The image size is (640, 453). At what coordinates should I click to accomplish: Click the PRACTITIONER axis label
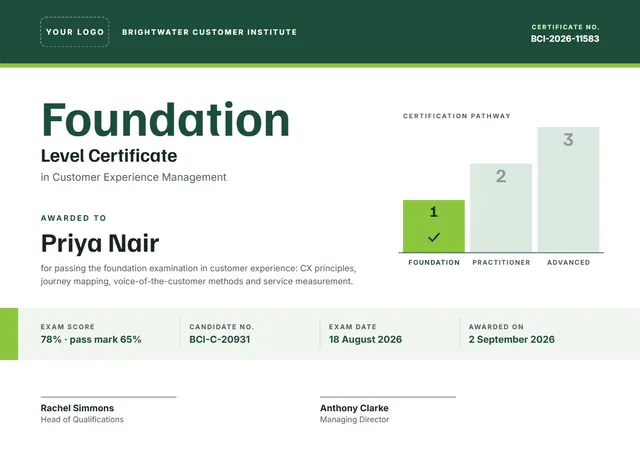click(501, 262)
